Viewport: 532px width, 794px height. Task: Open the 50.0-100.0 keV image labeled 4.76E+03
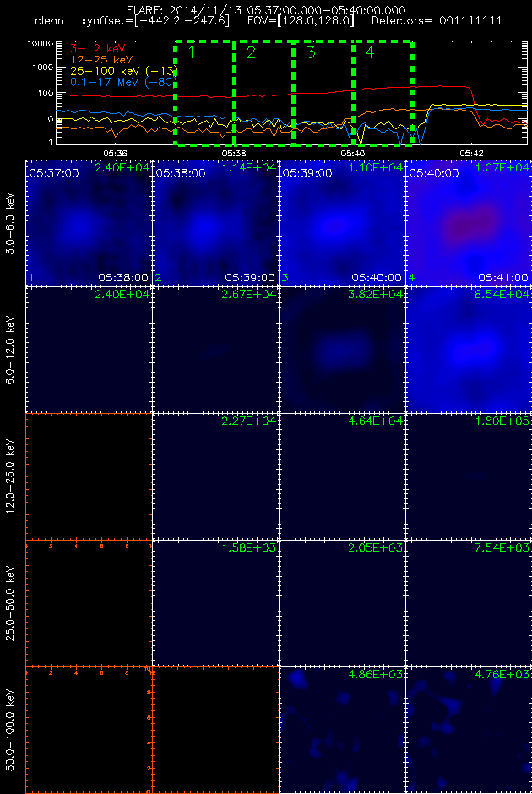click(x=469, y=730)
